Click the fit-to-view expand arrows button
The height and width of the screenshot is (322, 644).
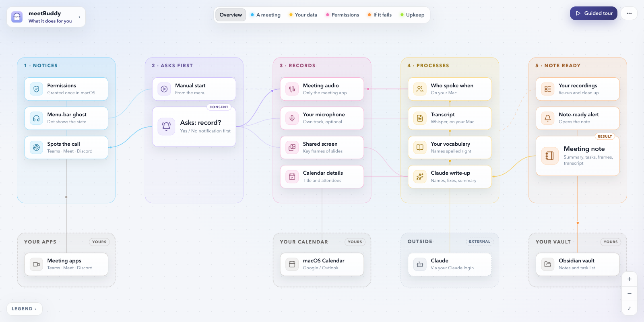(630, 308)
